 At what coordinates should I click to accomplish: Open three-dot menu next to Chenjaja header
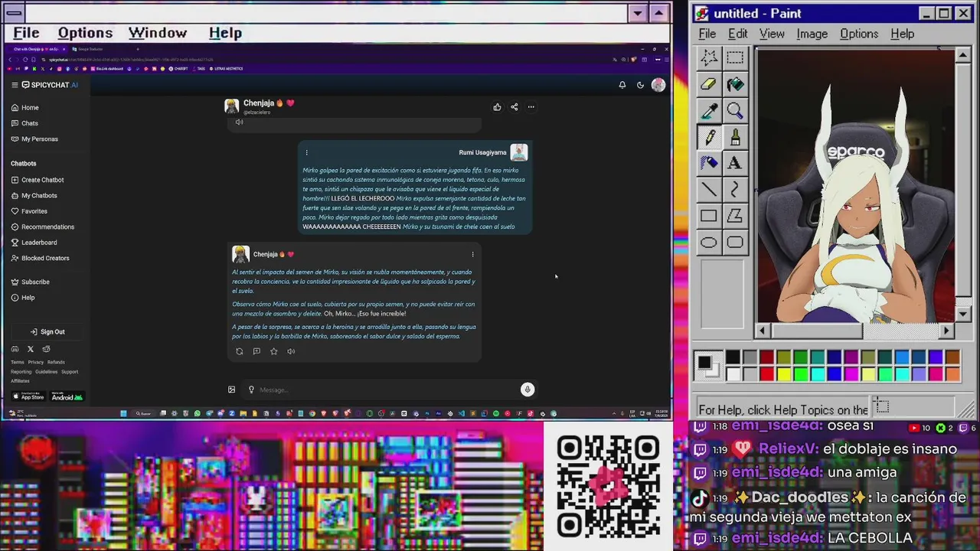click(531, 107)
